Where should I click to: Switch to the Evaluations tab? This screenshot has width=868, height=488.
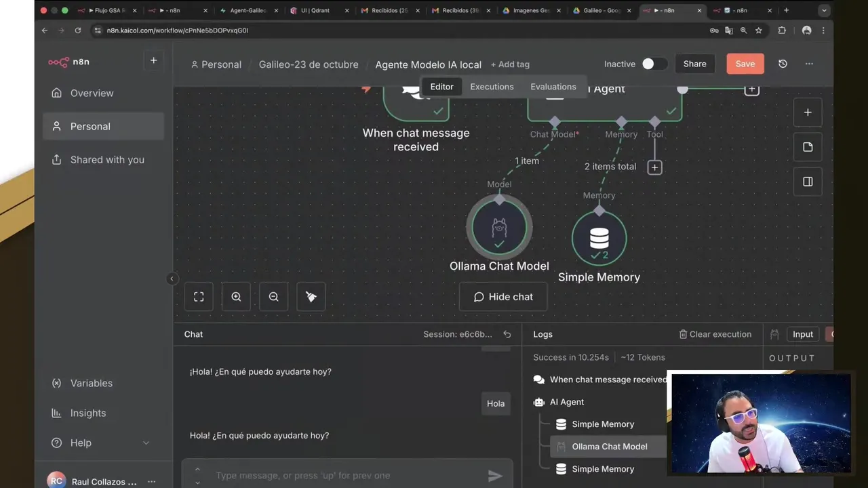click(553, 87)
